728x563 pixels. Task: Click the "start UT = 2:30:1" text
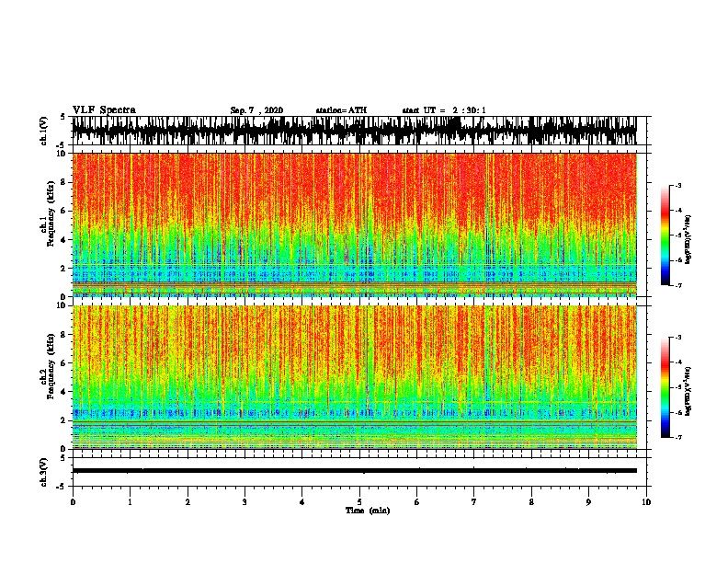point(444,110)
